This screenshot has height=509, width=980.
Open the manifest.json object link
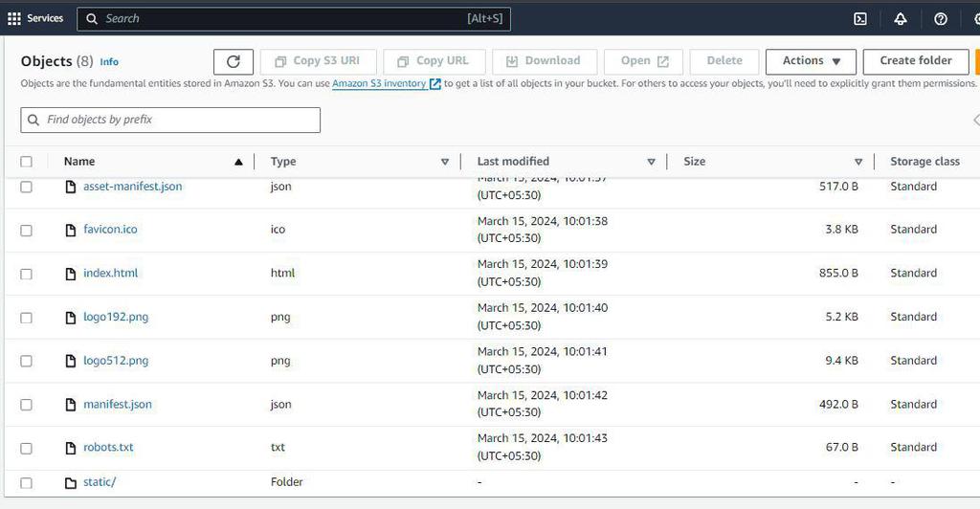[x=118, y=404]
